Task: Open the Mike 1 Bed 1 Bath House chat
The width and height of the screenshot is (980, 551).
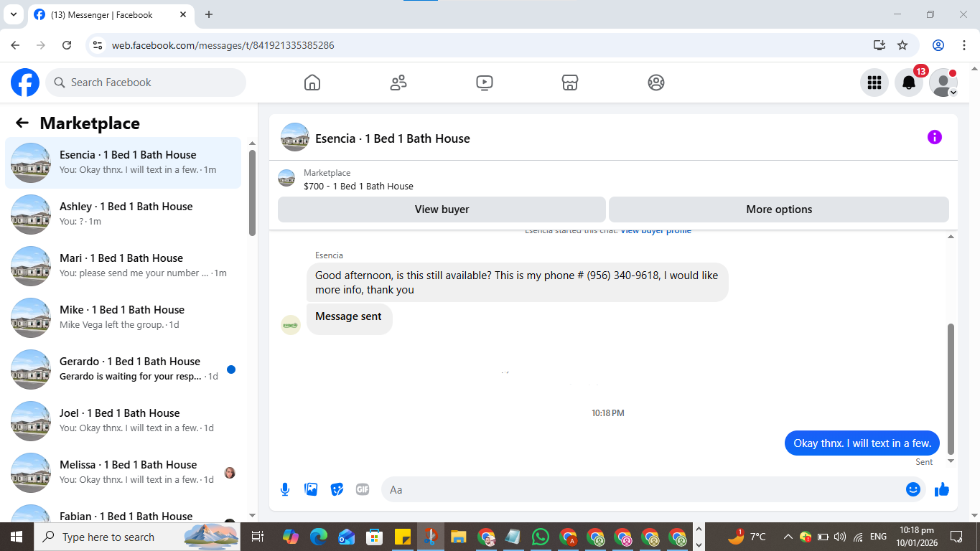Action: tap(123, 318)
